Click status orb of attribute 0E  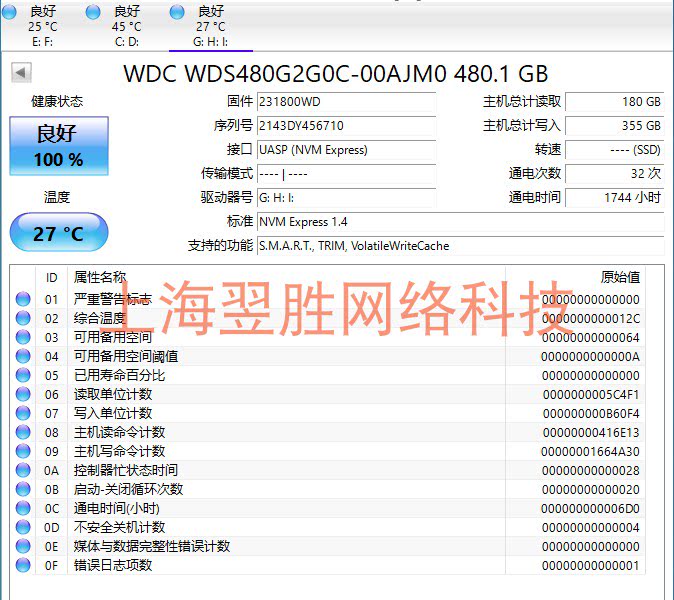[x=23, y=546]
